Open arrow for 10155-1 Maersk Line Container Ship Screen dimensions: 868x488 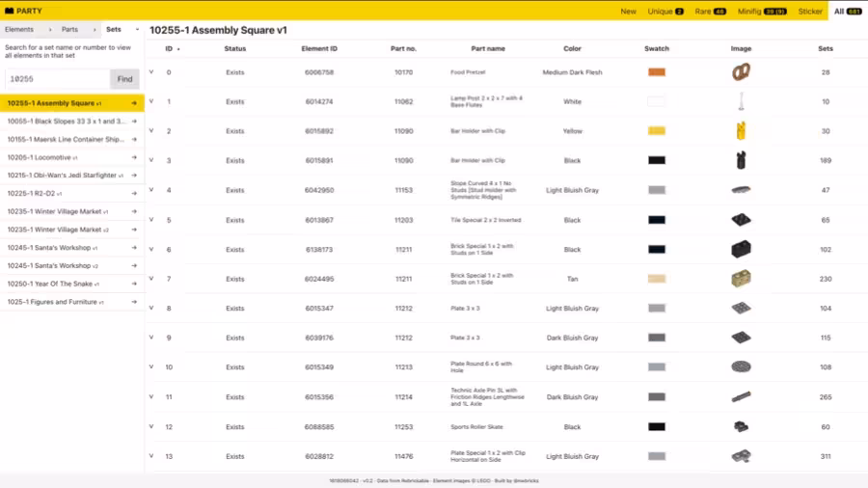pos(134,140)
